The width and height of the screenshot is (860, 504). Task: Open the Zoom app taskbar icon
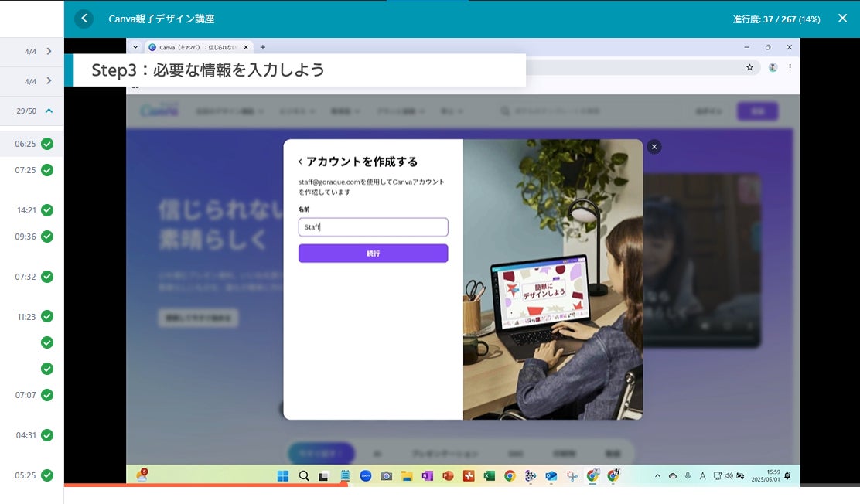[366, 476]
